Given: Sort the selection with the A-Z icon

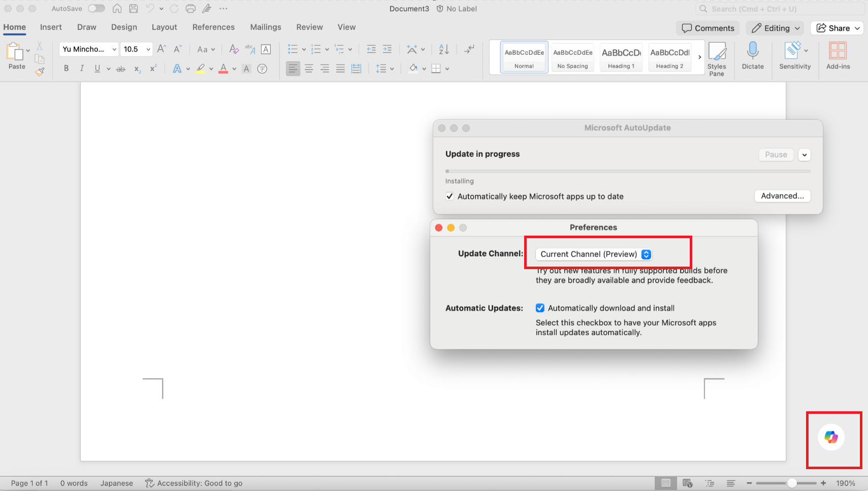Looking at the screenshot, I should coord(444,49).
